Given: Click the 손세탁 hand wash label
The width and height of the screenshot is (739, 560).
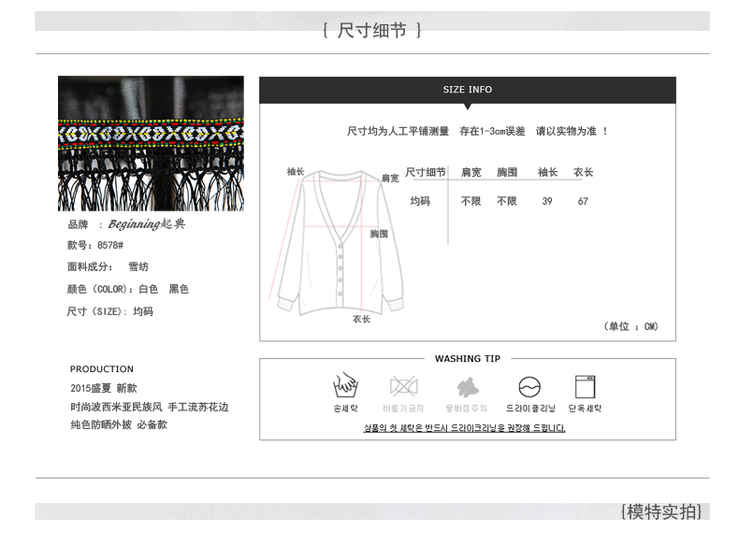Looking at the screenshot, I should coord(345,409).
